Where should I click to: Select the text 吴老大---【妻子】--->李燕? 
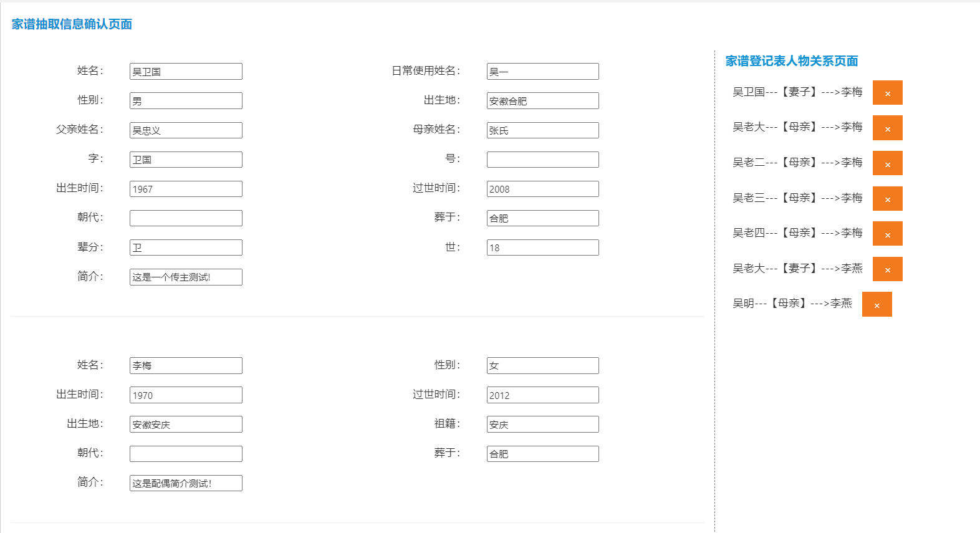797,269
